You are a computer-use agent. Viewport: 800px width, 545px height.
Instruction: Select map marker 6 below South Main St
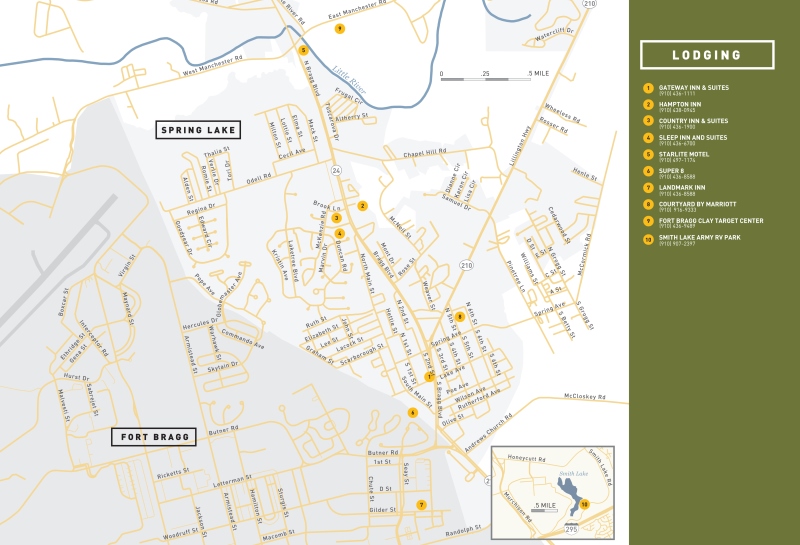click(413, 412)
